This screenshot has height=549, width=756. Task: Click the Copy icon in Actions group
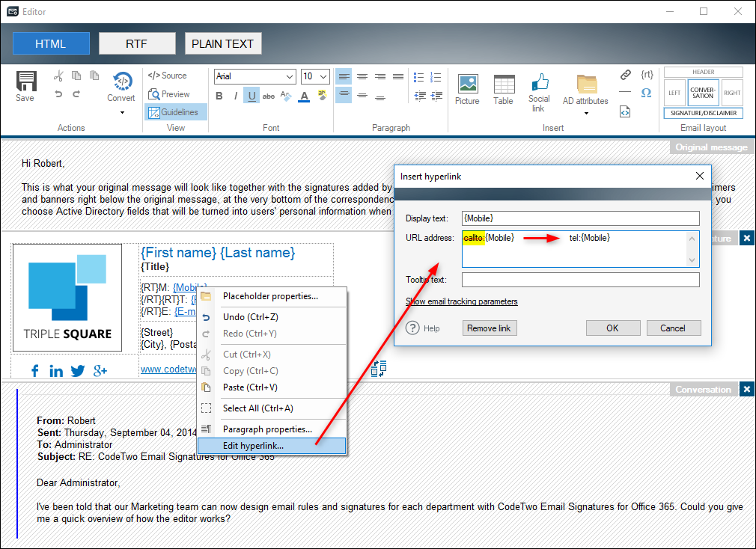[x=76, y=76]
